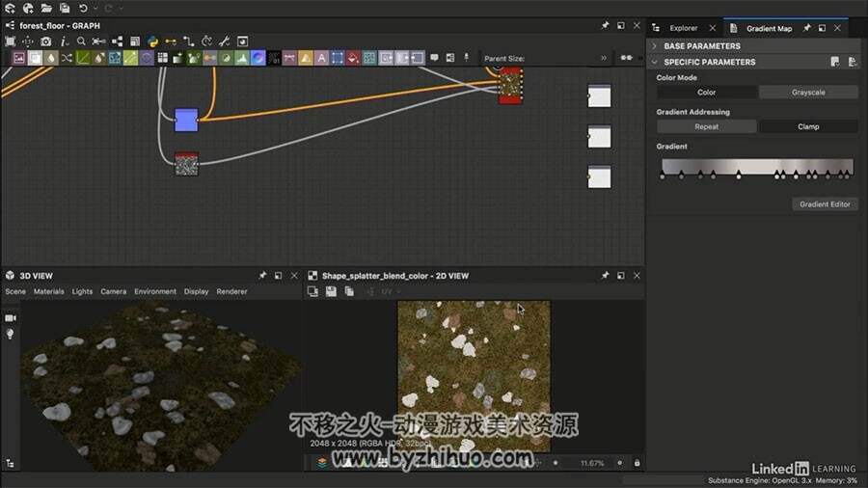Viewport: 868px width, 488px height.
Task: Pin the Gradient Map properties panel
Action: tap(806, 28)
